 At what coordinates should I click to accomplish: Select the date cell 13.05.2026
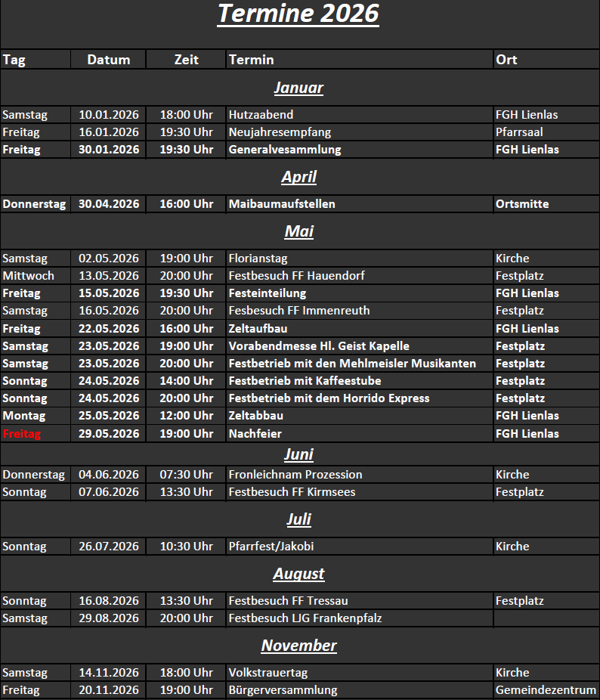109,276
